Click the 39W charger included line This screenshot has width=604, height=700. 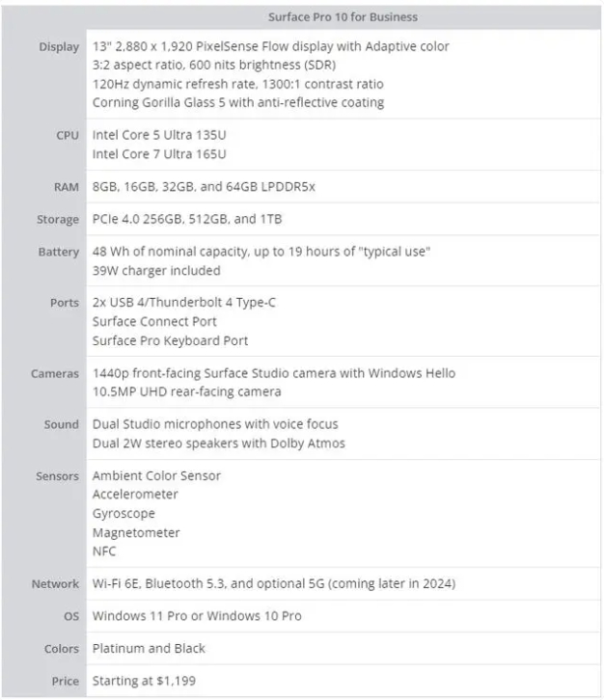[x=156, y=270]
